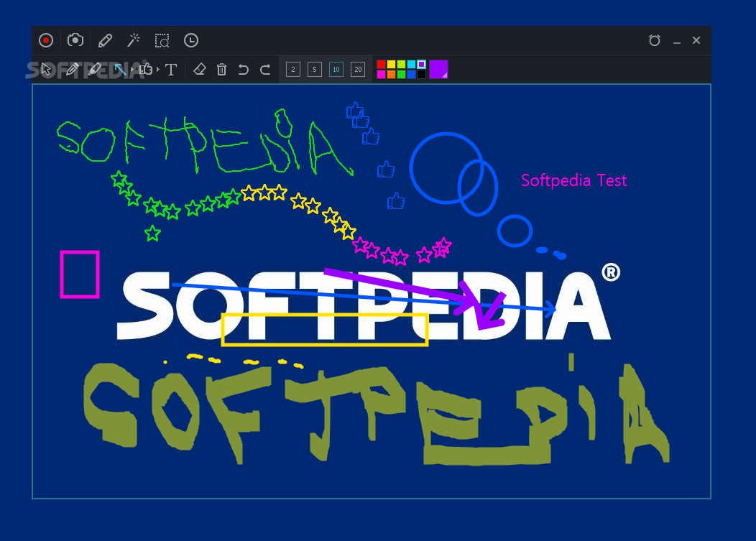The height and width of the screenshot is (541, 756).
Task: Expand the arrow tool shape options
Action: tap(132, 70)
